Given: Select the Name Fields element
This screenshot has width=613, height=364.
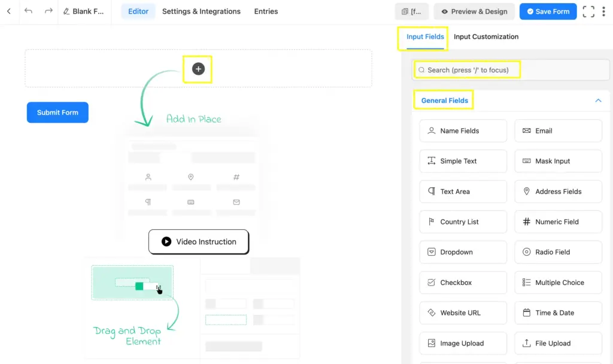Looking at the screenshot, I should coord(463,131).
